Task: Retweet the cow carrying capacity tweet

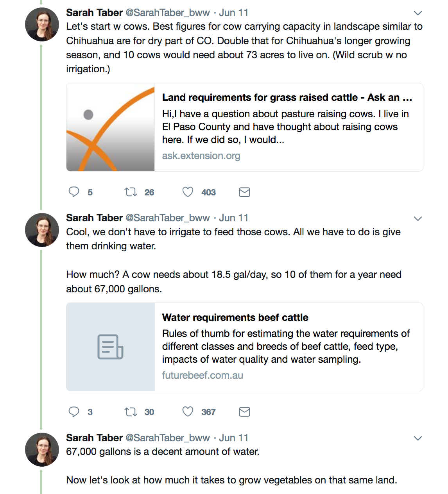Action: click(131, 192)
